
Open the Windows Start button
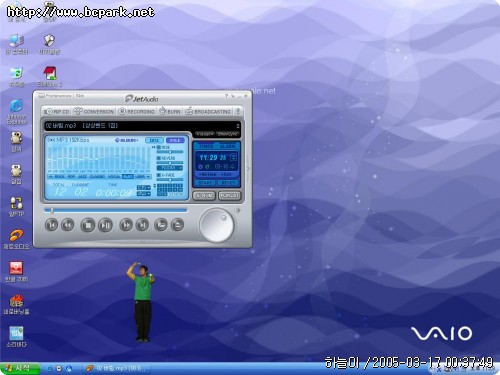coord(20,368)
